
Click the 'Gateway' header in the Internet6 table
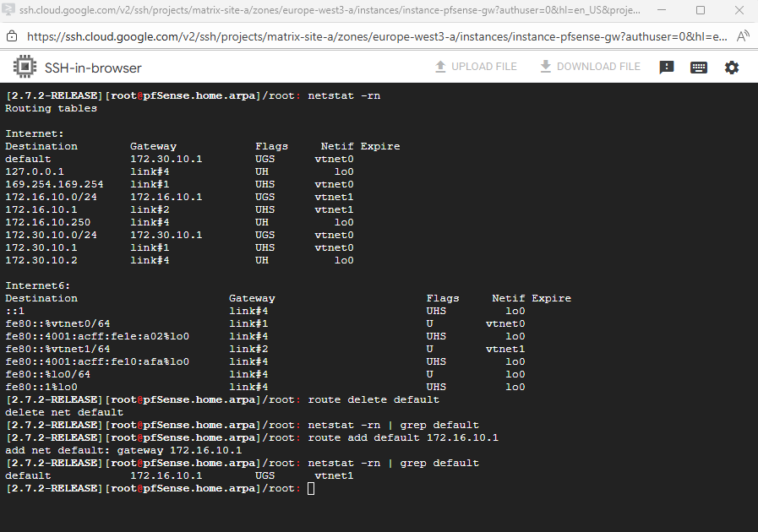pos(252,298)
